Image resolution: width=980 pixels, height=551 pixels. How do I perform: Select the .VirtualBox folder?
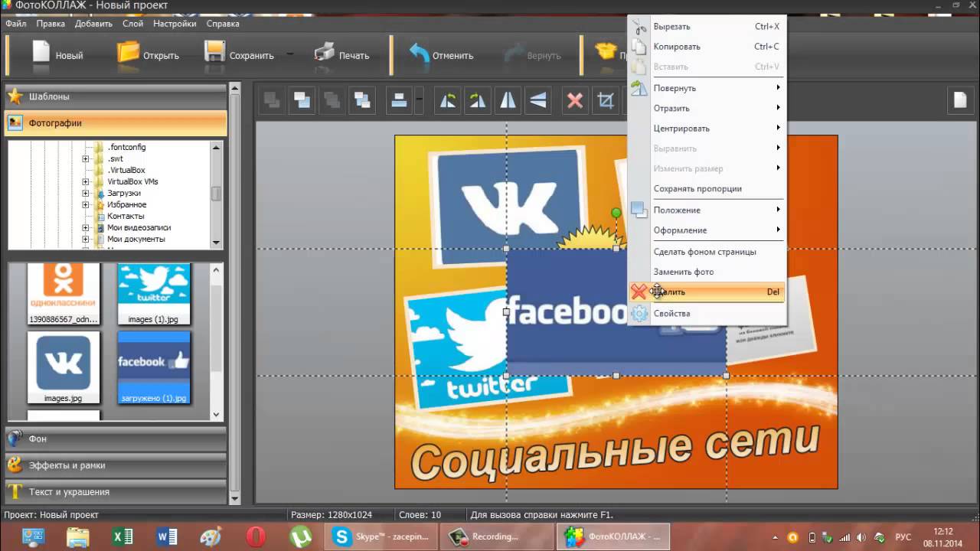(x=126, y=170)
